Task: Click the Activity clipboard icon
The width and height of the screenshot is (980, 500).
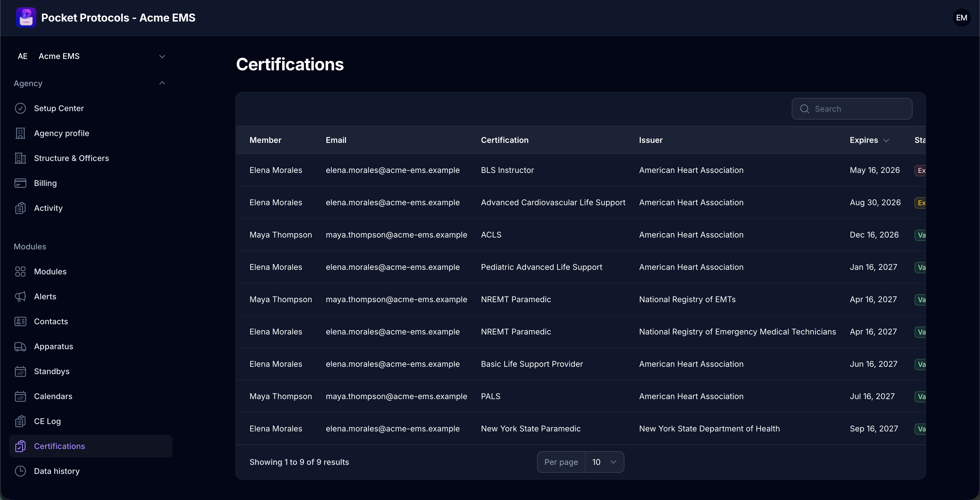Action: tap(20, 208)
